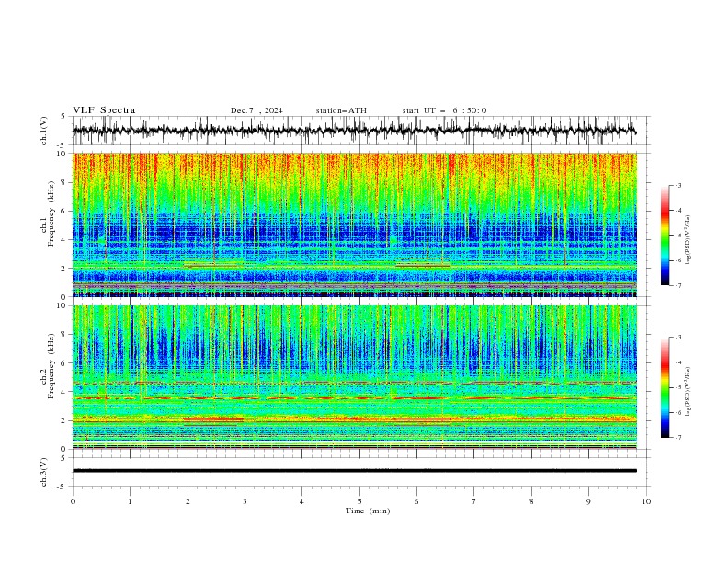Click the "4" tick label on Time axis
The width and height of the screenshot is (728, 563).
[302, 501]
